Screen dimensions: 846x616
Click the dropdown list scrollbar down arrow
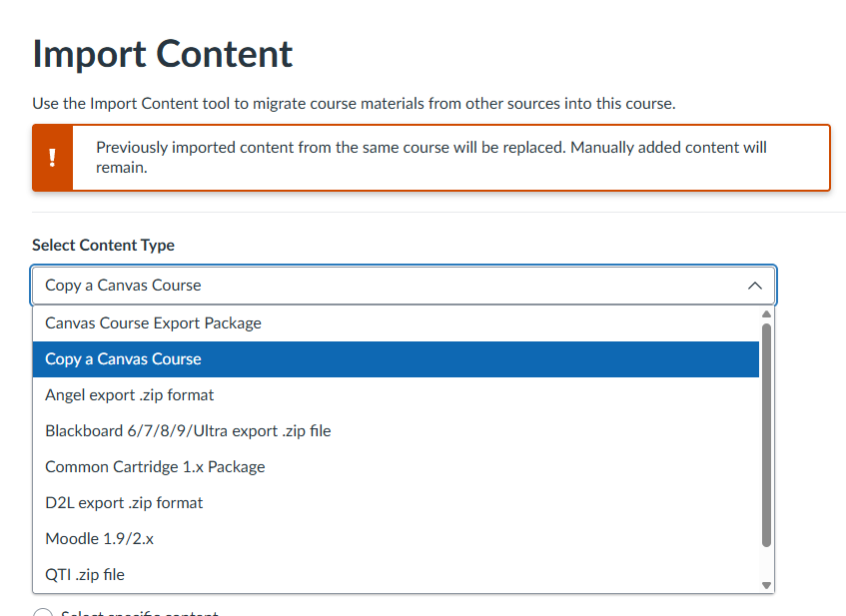pyautogui.click(x=766, y=585)
